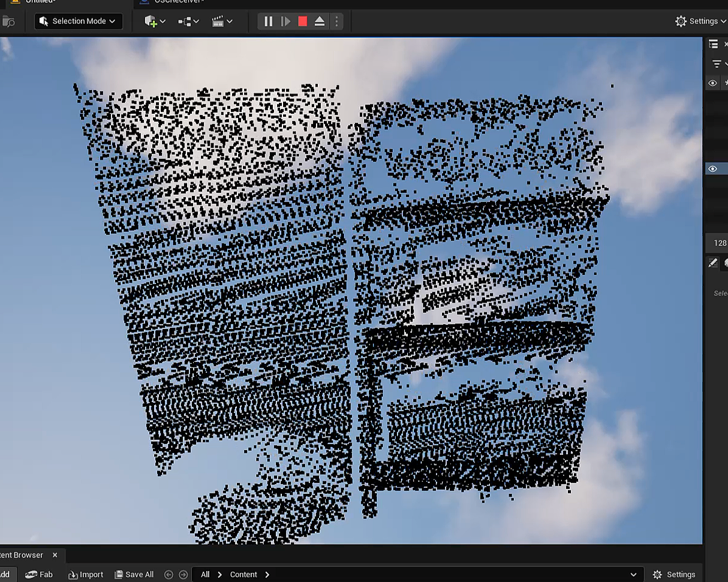Screen dimensions: 728x582
Task: Open the Outliner filter icon
Action: pos(717,63)
